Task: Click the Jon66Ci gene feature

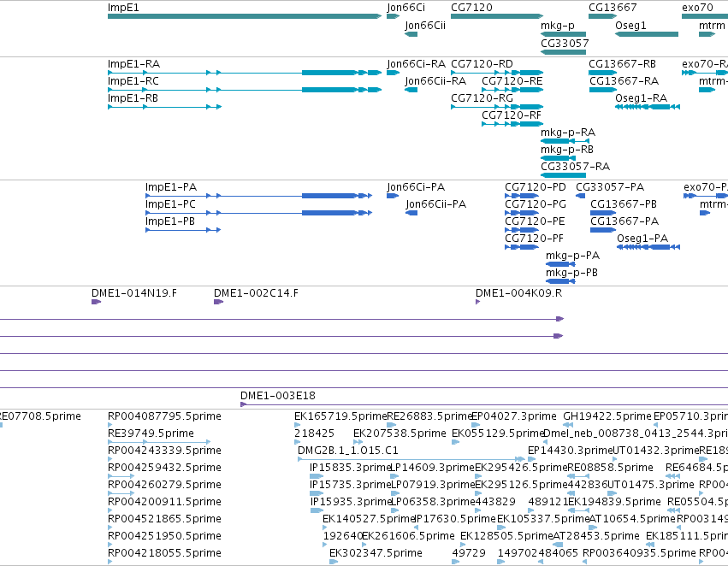Action: 393,16
